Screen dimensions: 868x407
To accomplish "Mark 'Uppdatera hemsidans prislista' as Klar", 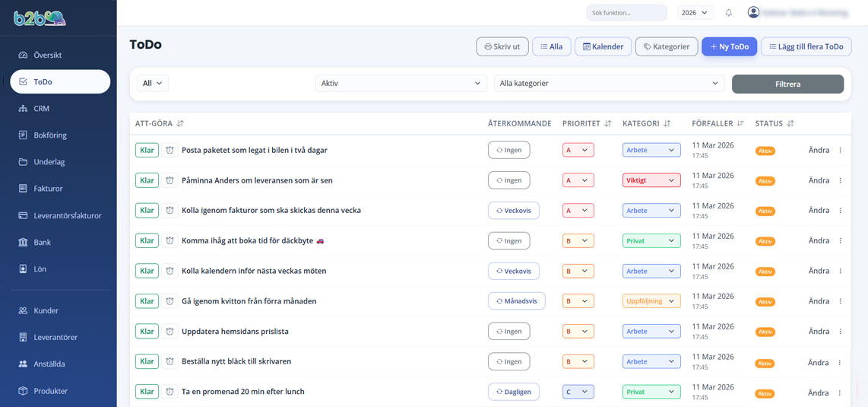I will pyautogui.click(x=147, y=332).
